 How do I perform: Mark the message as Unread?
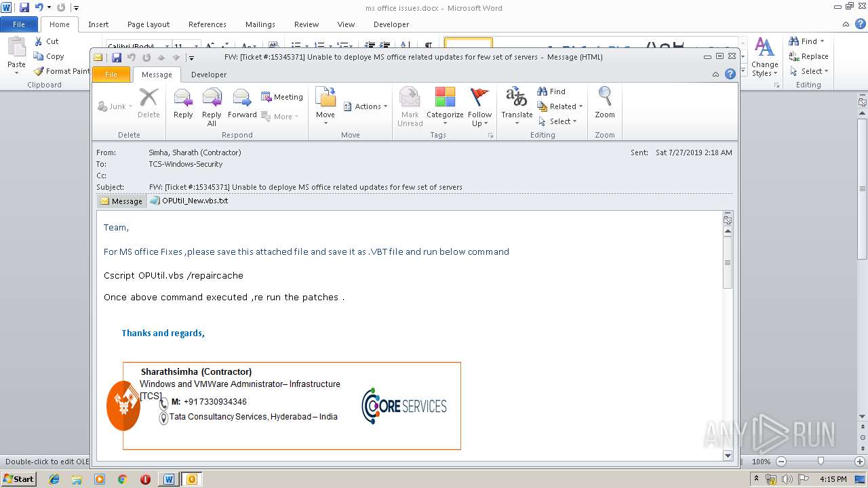(x=410, y=107)
